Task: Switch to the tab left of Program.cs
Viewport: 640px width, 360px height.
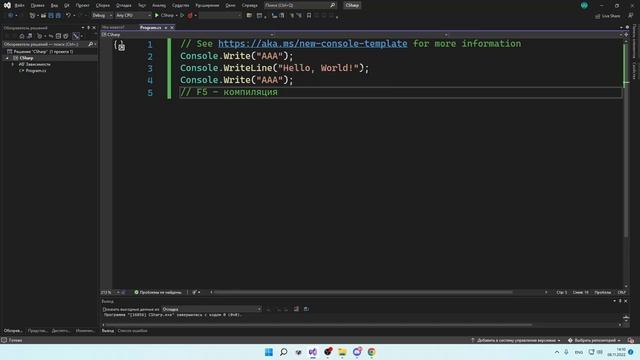Action: [113, 27]
